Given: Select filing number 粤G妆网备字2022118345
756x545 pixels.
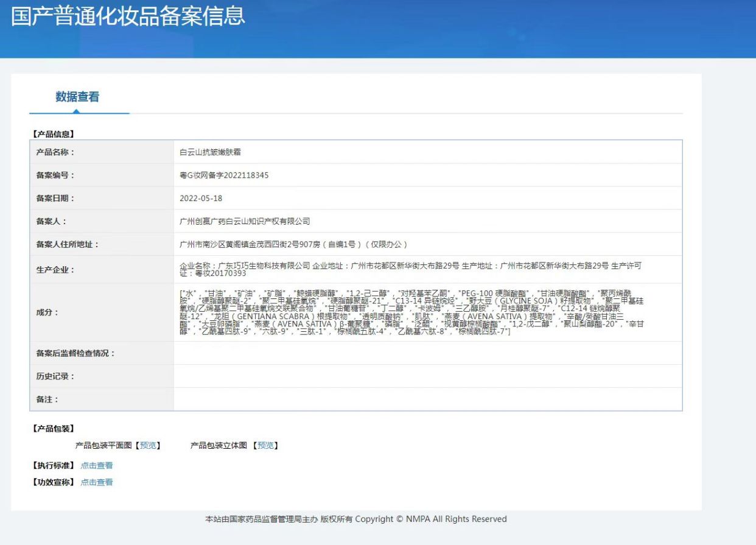Looking at the screenshot, I should click(224, 175).
